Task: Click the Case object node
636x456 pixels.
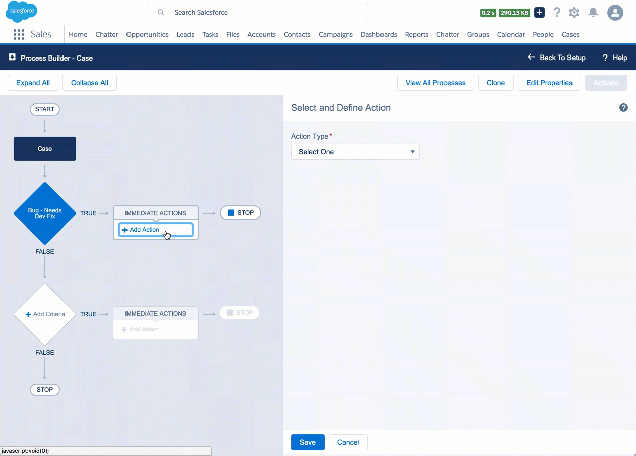Action: click(x=44, y=148)
